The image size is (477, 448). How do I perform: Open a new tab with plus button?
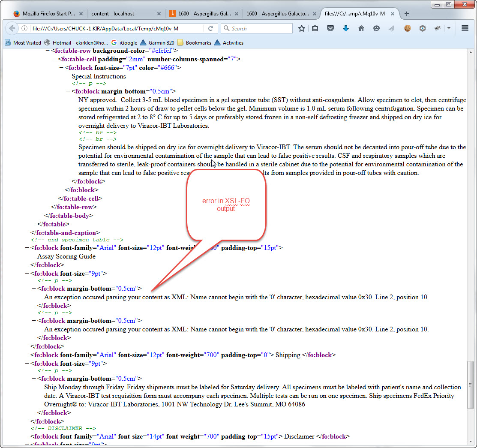[407, 14]
